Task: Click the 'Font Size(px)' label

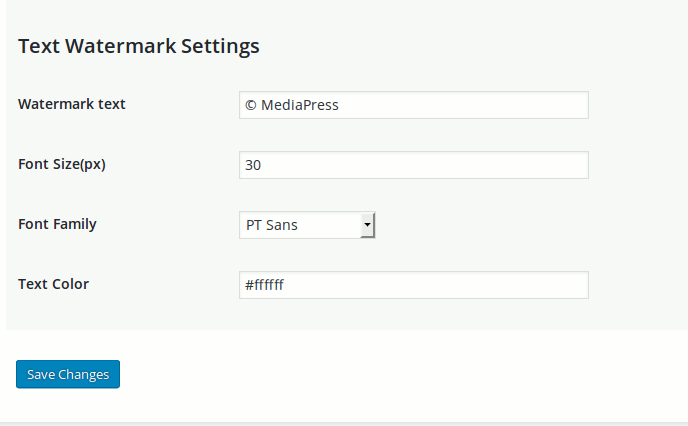Action: 62,164
